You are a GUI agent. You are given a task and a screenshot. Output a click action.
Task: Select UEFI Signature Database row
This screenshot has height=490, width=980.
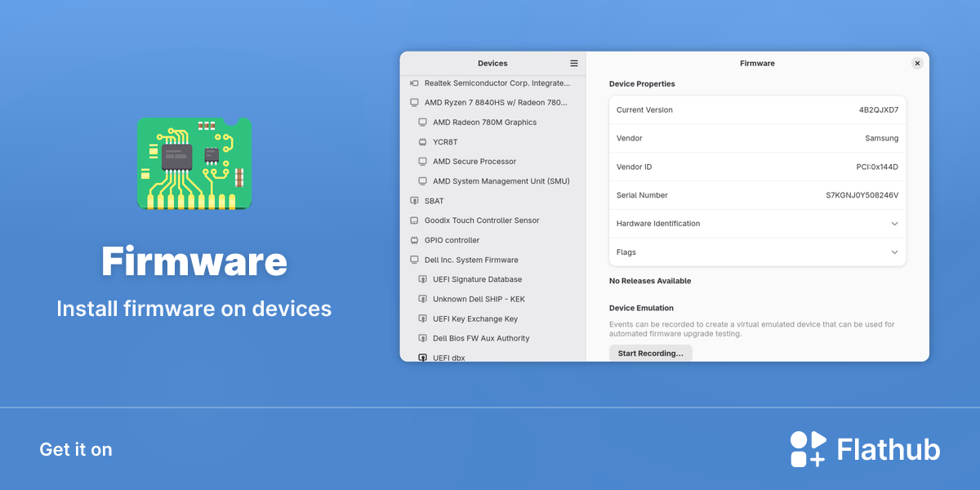click(492, 279)
